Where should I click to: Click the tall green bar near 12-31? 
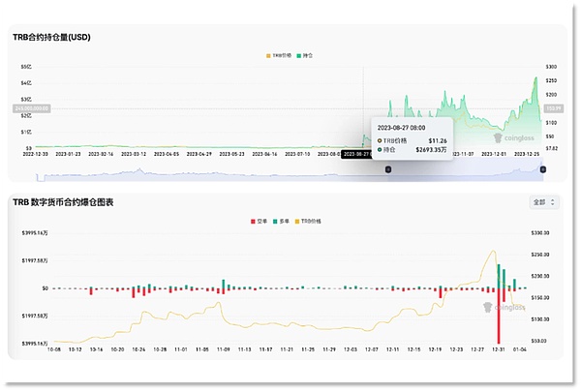[x=500, y=276]
